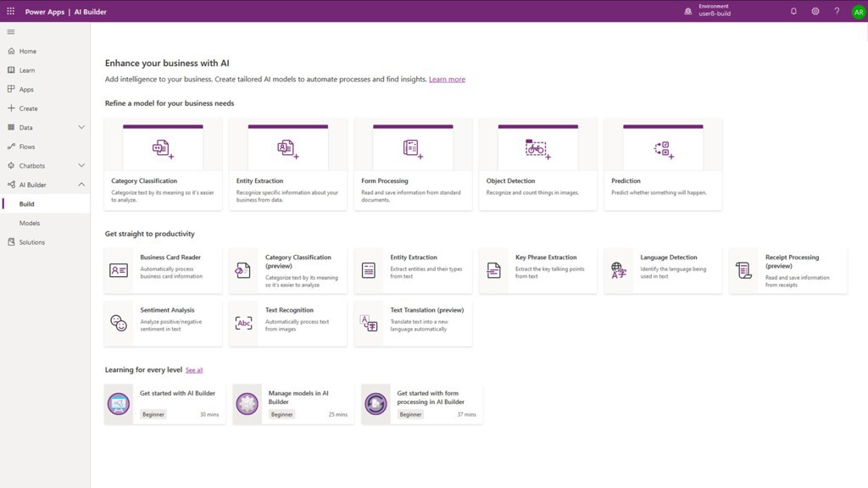The width and height of the screenshot is (868, 488).
Task: Click the Sentiment Analysis faces icon
Action: (119, 323)
